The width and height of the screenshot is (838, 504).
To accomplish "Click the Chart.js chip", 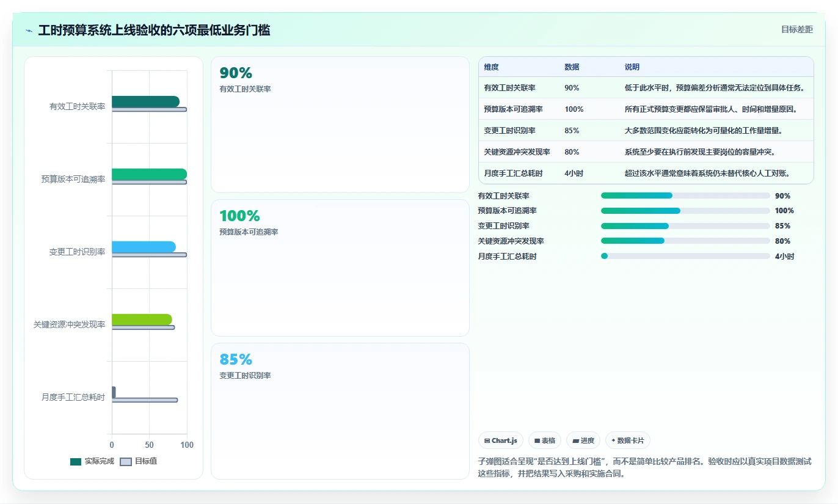I will click(500, 440).
